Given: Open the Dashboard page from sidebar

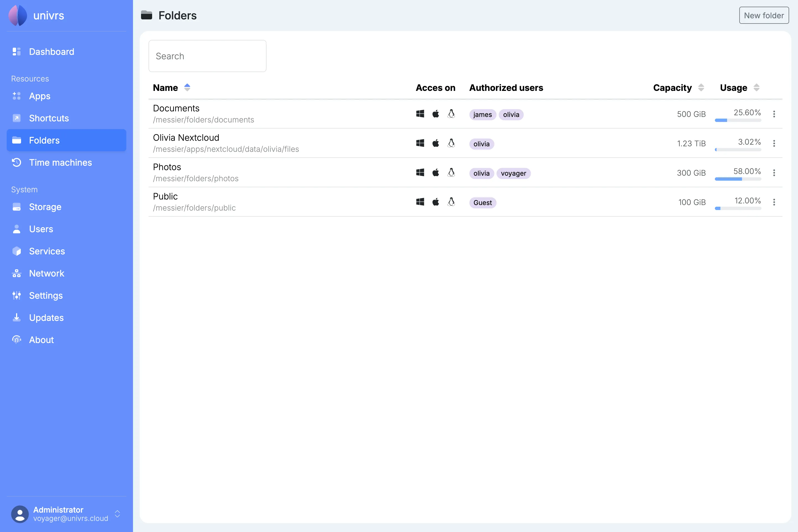Looking at the screenshot, I should coord(66,52).
